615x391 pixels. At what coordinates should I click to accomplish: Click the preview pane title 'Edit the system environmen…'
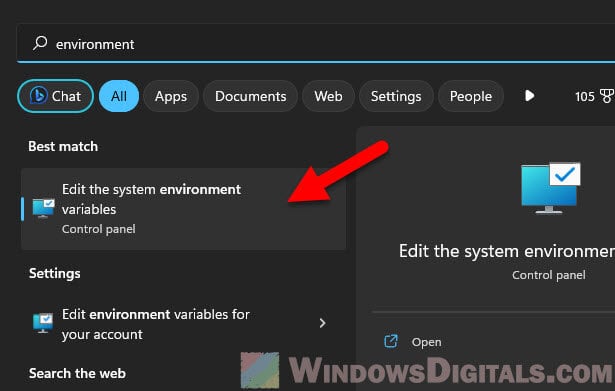point(507,251)
